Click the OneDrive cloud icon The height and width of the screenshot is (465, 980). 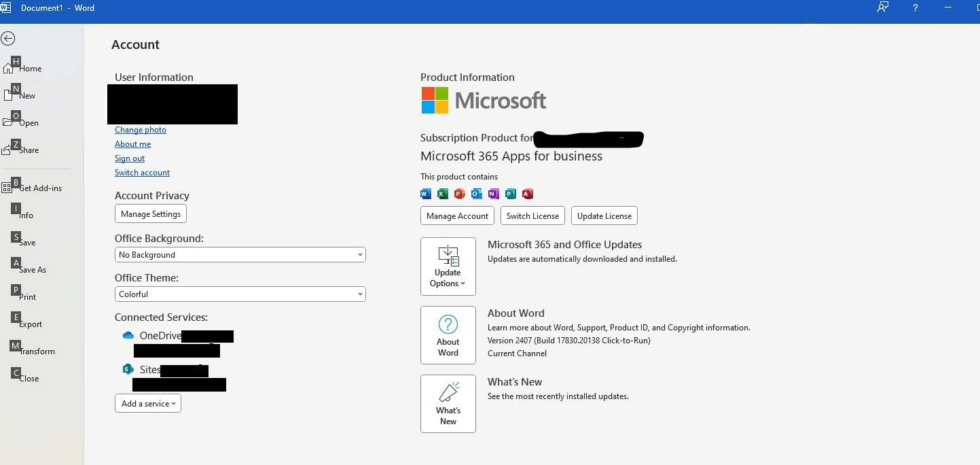(128, 336)
